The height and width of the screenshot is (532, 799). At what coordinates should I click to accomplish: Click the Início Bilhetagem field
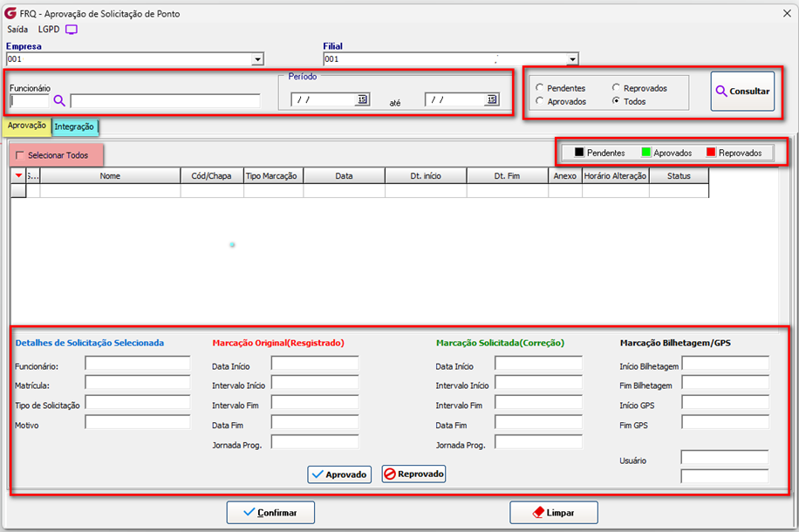(x=726, y=363)
